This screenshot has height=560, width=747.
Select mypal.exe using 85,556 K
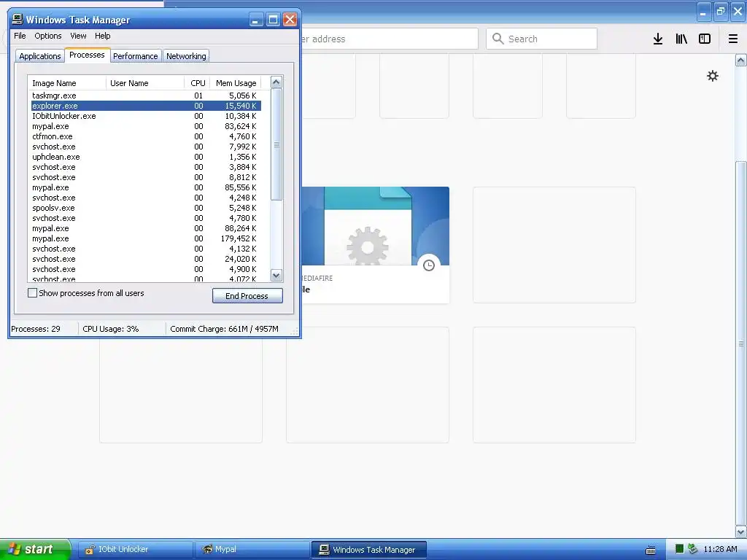pyautogui.click(x=146, y=187)
